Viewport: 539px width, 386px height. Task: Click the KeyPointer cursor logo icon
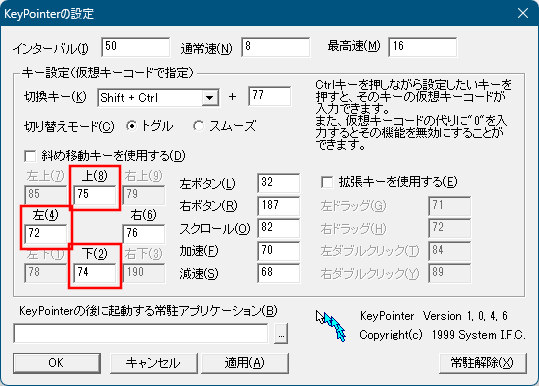point(330,325)
